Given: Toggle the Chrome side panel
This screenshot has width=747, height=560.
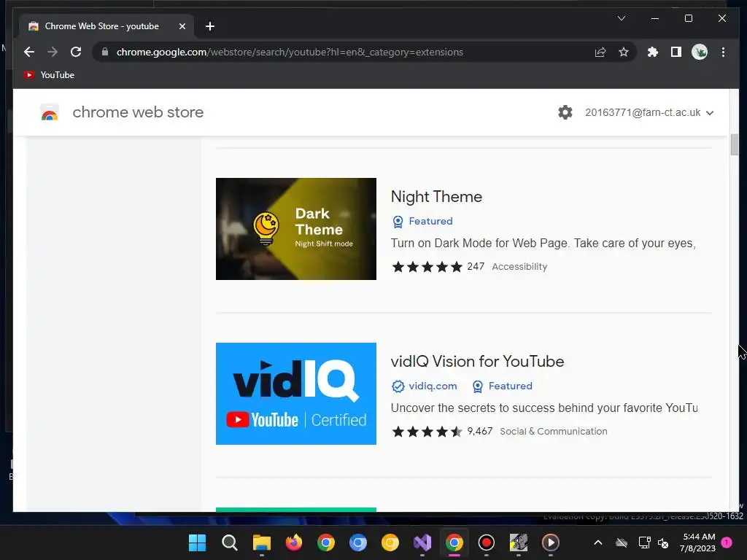Looking at the screenshot, I should click(676, 52).
